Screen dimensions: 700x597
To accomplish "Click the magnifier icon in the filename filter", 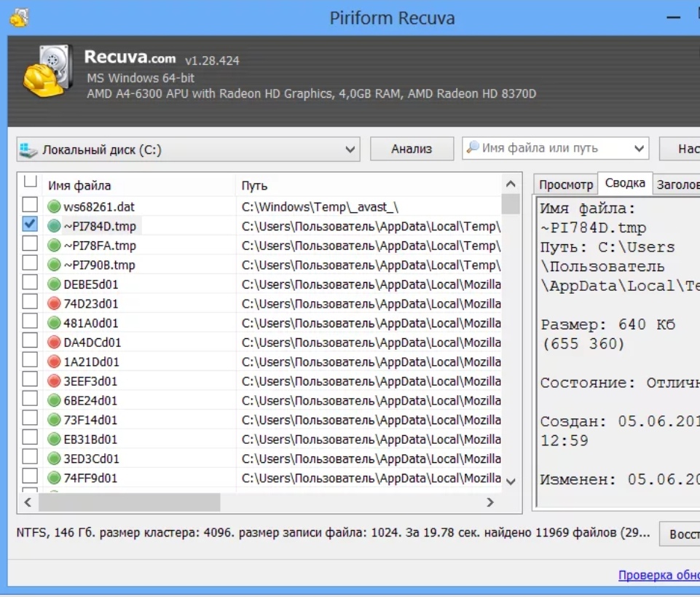I will point(473,147).
